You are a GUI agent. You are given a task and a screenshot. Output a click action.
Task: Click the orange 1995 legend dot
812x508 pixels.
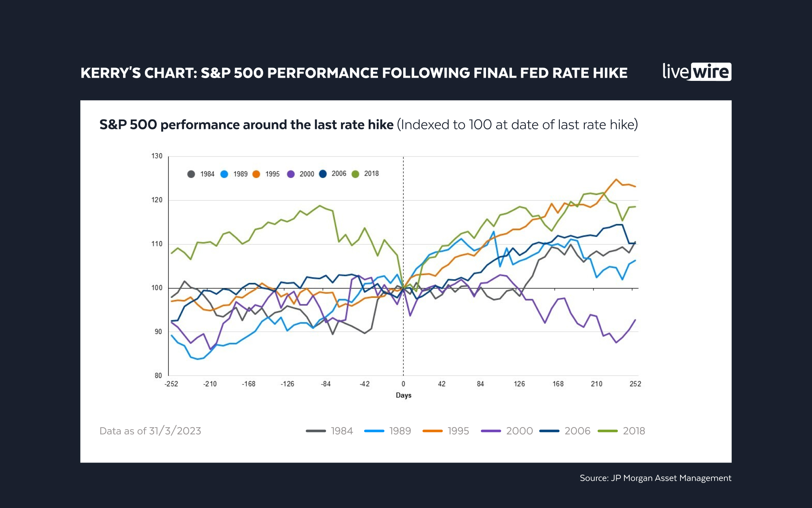(256, 174)
